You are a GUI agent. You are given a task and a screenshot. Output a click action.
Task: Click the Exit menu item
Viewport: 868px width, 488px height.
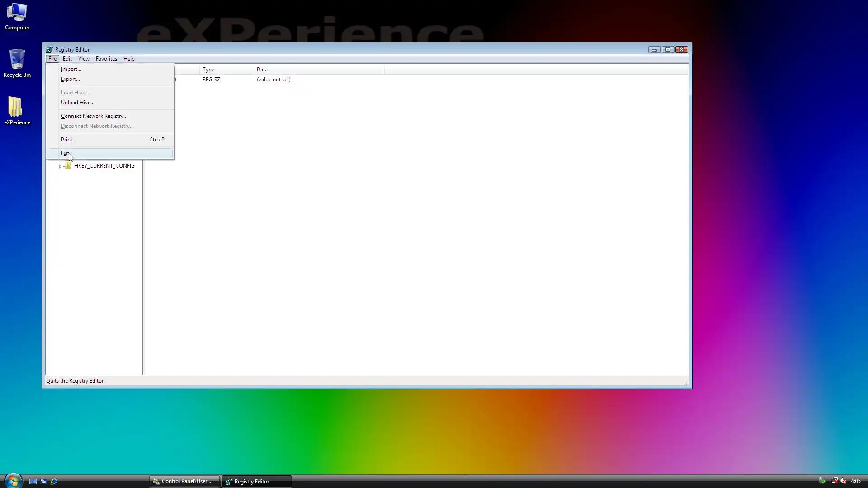point(65,153)
